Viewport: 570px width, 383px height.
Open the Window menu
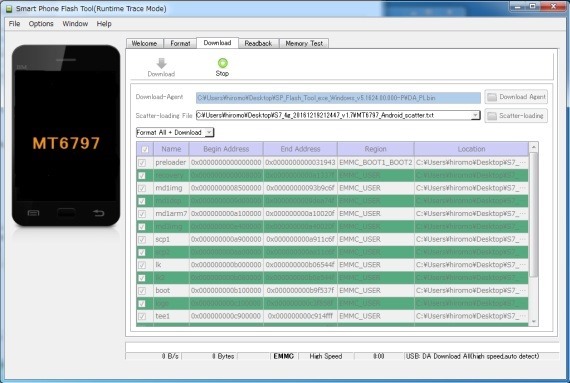(x=75, y=24)
